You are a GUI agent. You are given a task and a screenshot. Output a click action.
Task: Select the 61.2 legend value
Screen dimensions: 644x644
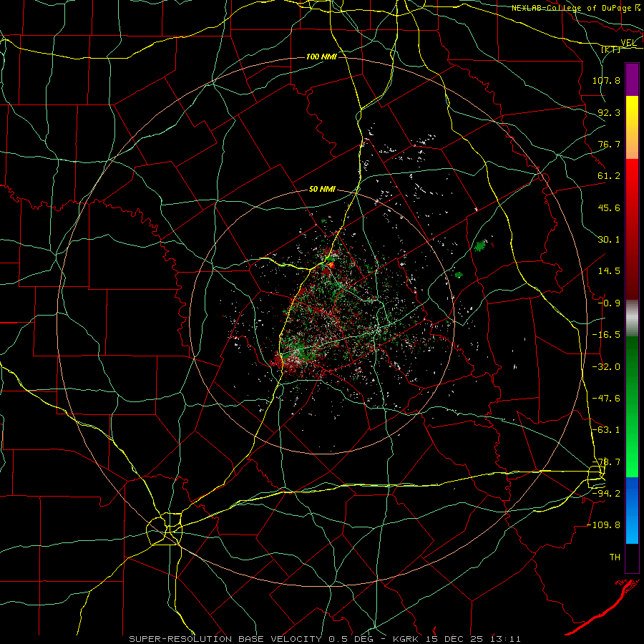609,176
